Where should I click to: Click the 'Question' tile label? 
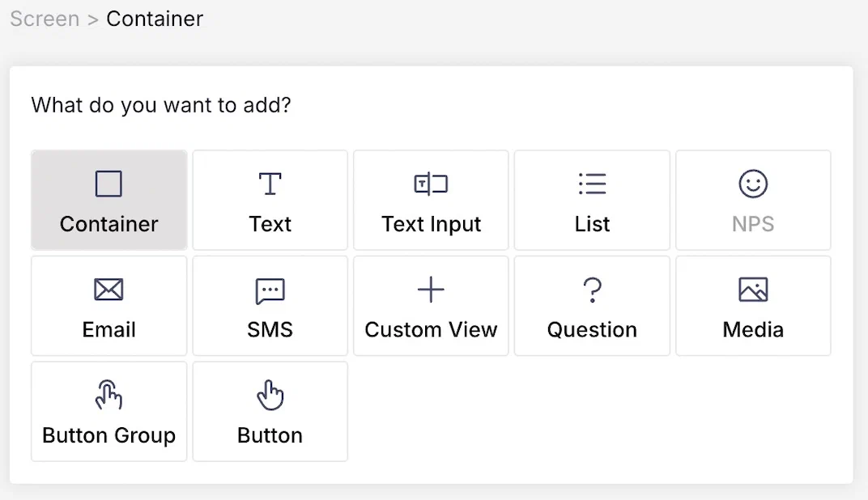click(592, 330)
